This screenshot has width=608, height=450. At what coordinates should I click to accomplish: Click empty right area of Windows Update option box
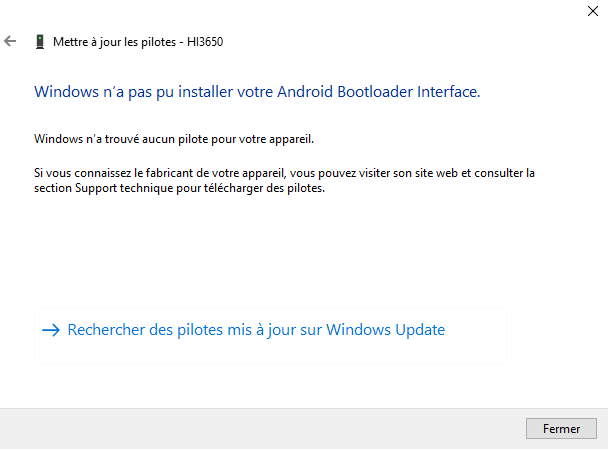[x=476, y=336]
